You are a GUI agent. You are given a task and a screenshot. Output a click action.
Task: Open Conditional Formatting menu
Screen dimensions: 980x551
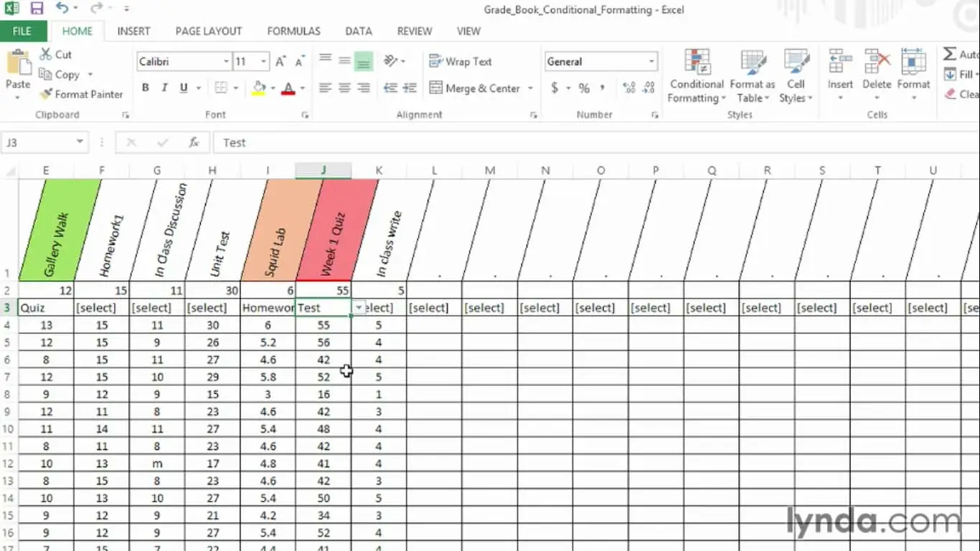pos(697,76)
